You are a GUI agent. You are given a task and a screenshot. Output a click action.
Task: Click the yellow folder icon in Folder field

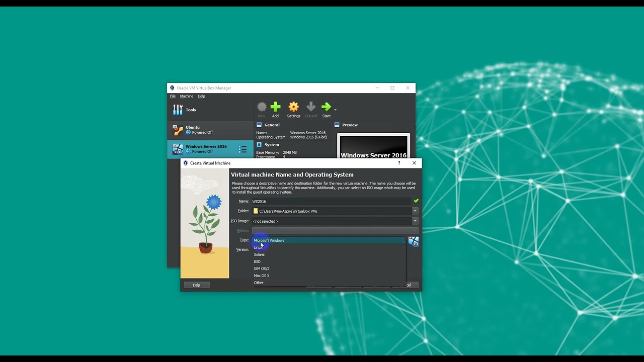tap(256, 211)
